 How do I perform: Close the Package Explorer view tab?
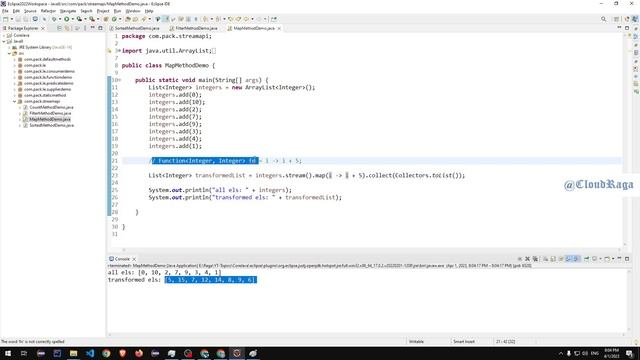[x=43, y=28]
